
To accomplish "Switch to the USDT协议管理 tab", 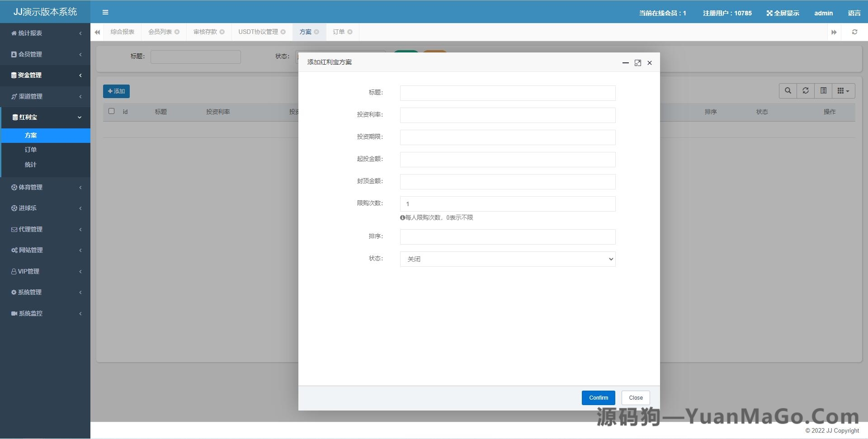I will point(258,32).
